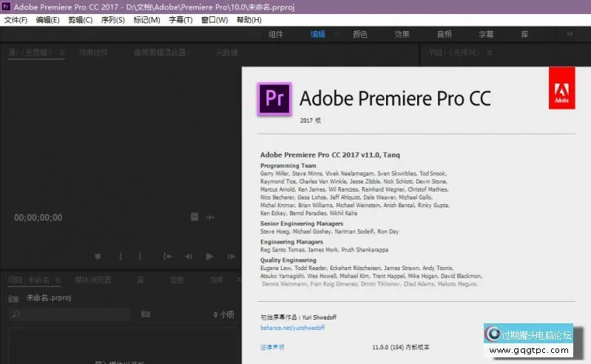The image size is (591, 364).
Task: Open the behance.net/yurishwedoff link
Action: coord(292,327)
